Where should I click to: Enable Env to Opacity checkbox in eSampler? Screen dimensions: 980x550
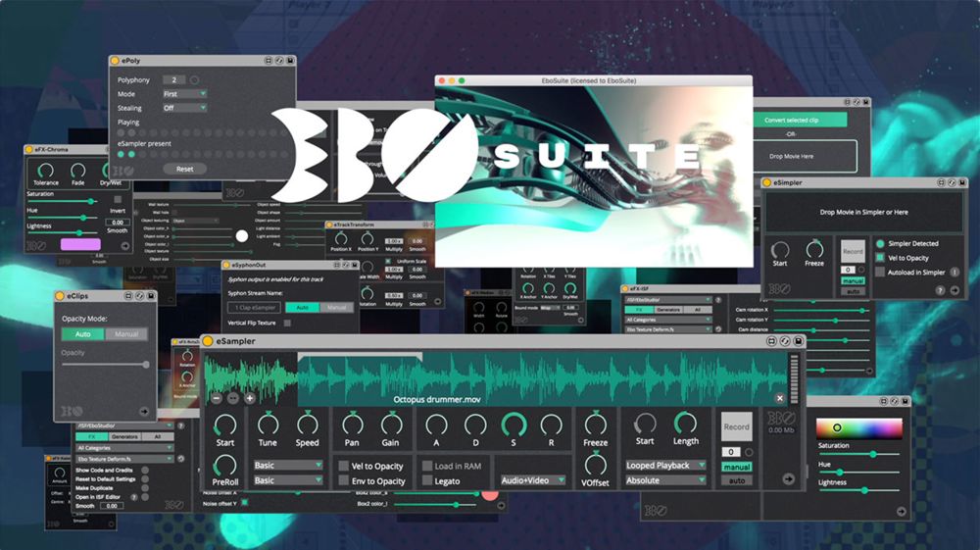pos(343,480)
